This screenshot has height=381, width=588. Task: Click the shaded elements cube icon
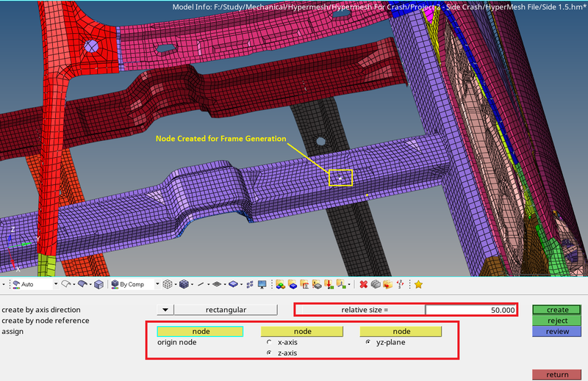(184, 284)
